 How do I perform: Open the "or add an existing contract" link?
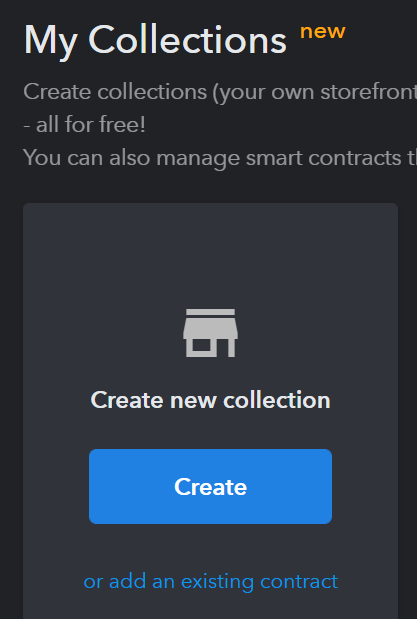210,581
